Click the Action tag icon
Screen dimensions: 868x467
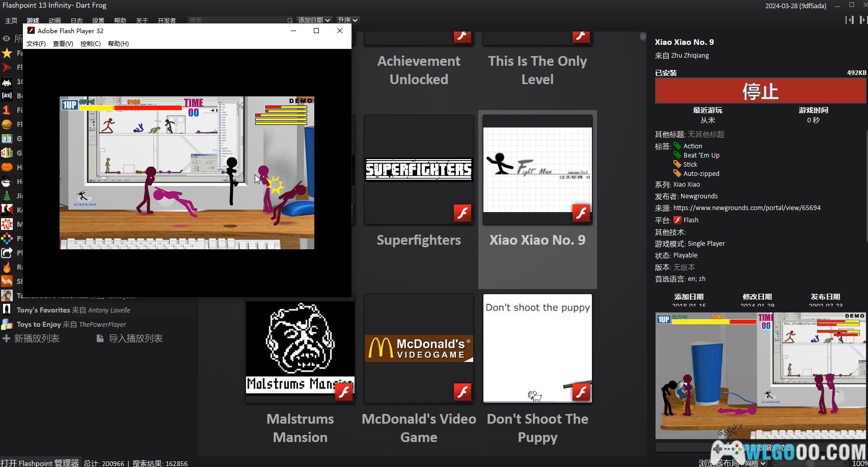[677, 146]
